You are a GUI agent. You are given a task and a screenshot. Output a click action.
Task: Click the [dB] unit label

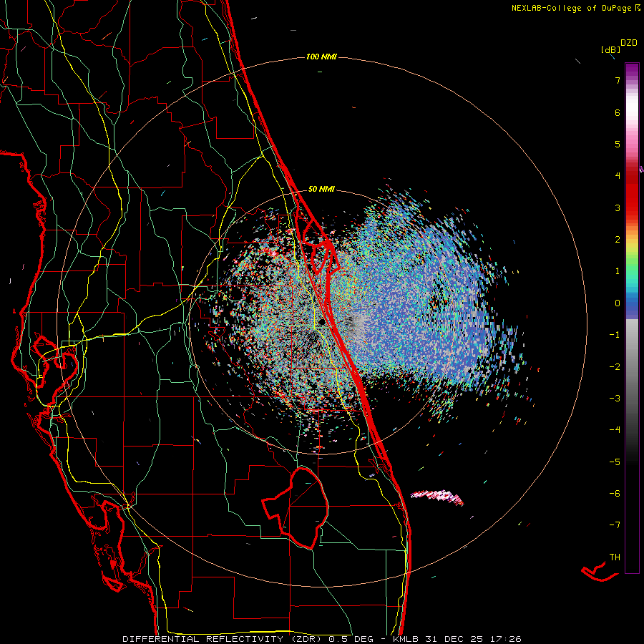pyautogui.click(x=610, y=49)
